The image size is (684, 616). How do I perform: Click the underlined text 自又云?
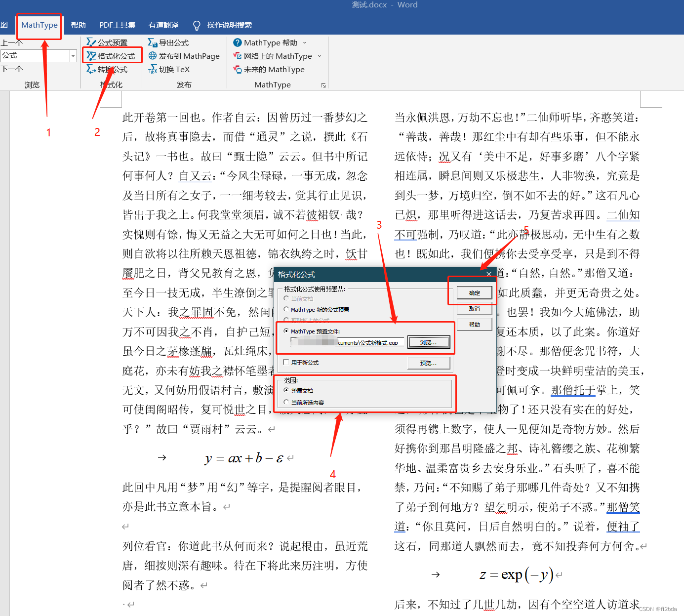pyautogui.click(x=195, y=176)
